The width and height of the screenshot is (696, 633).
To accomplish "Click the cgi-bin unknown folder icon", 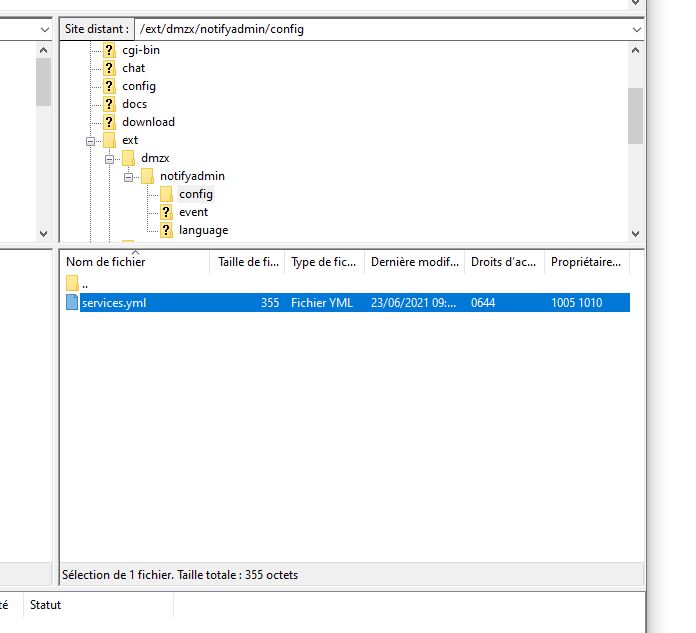I will [x=109, y=50].
